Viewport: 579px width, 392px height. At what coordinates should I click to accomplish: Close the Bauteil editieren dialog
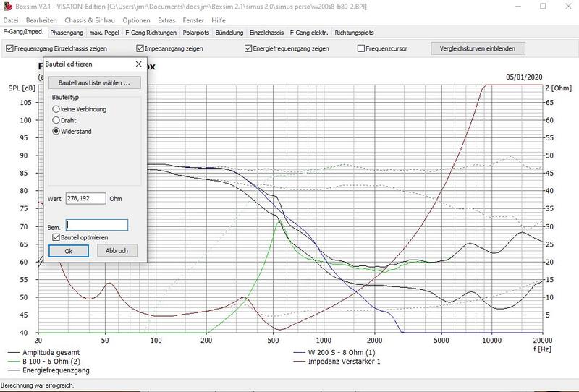[137, 64]
